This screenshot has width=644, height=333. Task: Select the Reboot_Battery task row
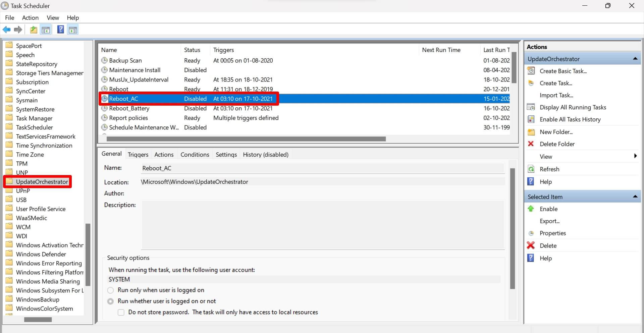305,108
